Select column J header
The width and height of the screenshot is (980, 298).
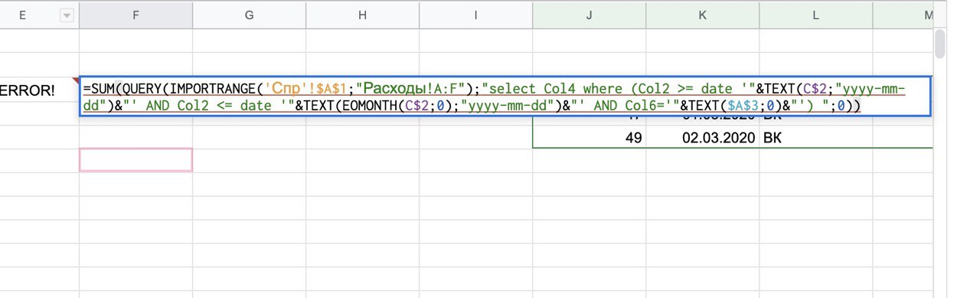(x=589, y=15)
